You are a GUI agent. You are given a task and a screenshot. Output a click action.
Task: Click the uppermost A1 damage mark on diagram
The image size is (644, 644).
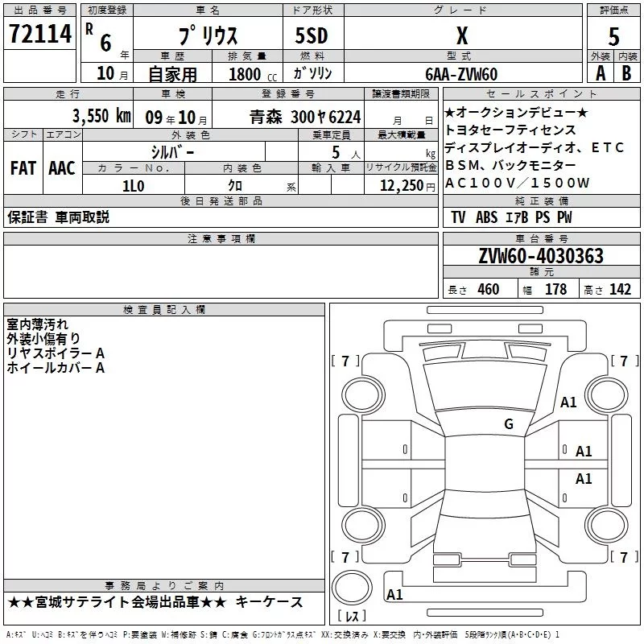(568, 402)
